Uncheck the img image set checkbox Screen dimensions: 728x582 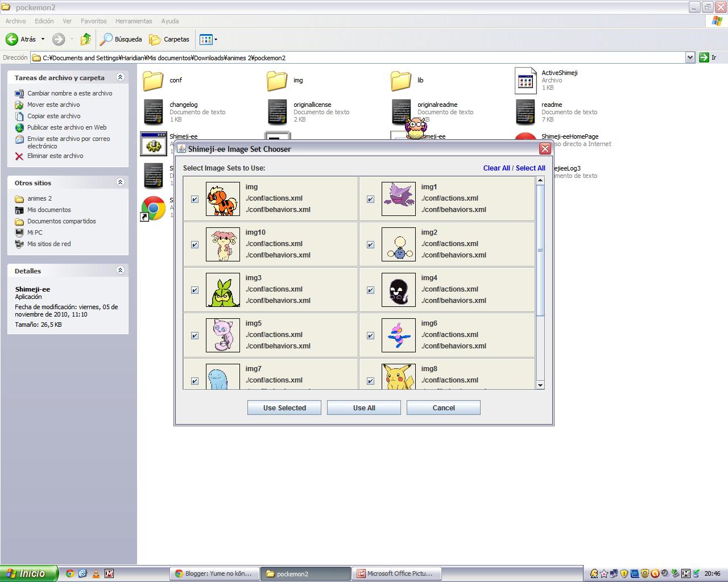pyautogui.click(x=195, y=199)
